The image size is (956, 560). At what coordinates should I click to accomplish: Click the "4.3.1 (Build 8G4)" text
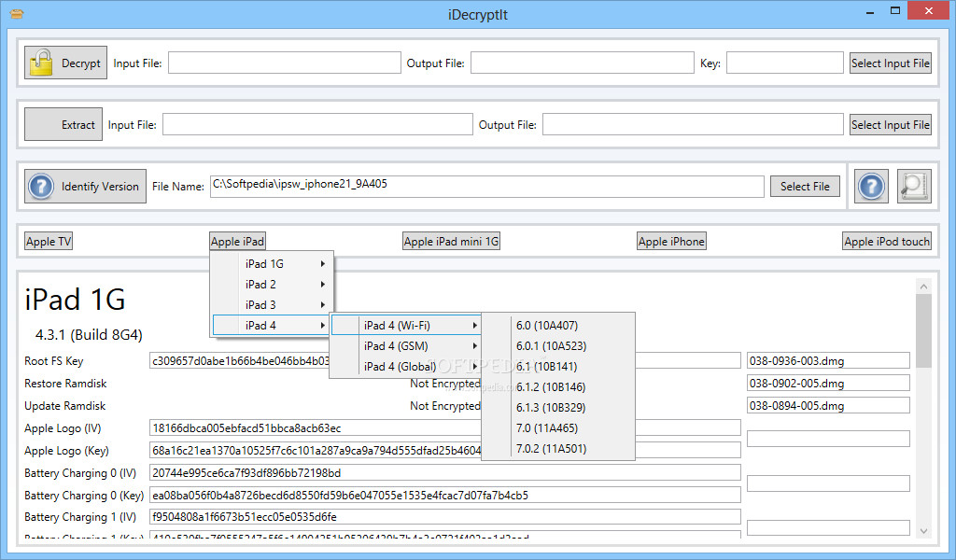[89, 334]
